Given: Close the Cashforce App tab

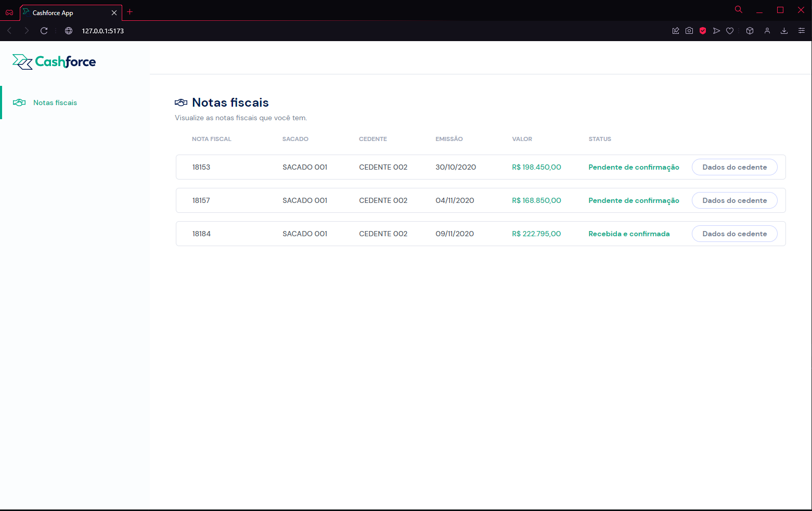Looking at the screenshot, I should coord(114,12).
